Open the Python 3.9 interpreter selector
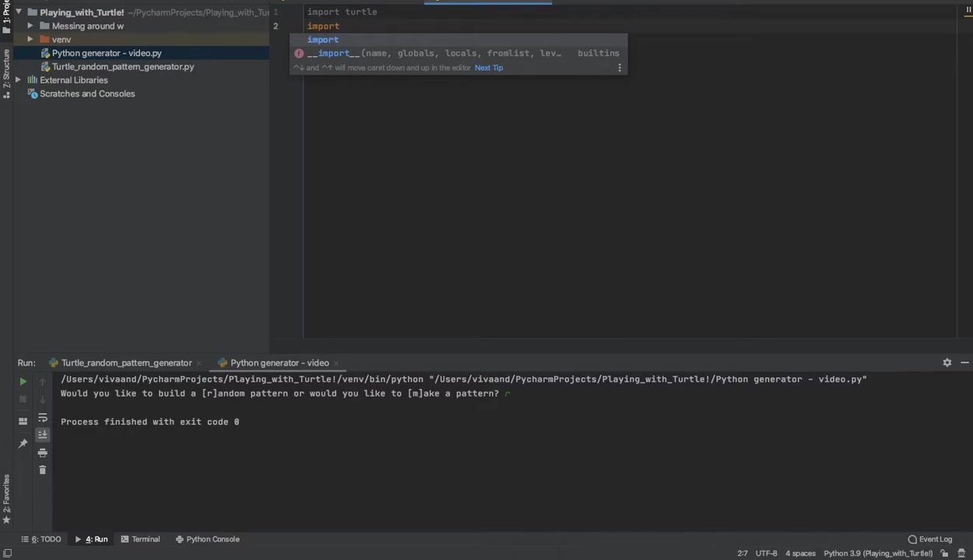Screen dimensions: 973x560 [877, 554]
